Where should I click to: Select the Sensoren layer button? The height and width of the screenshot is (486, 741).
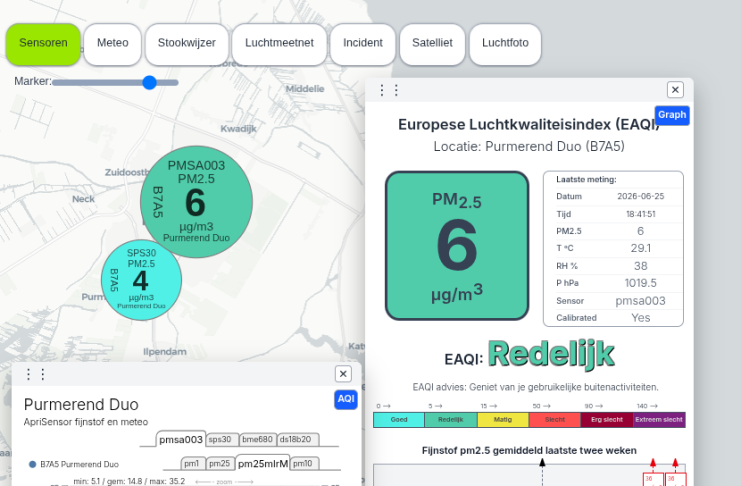coord(43,44)
